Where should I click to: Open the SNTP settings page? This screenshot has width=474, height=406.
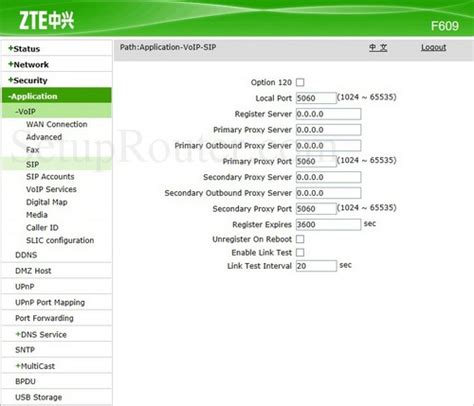pyautogui.click(x=25, y=350)
